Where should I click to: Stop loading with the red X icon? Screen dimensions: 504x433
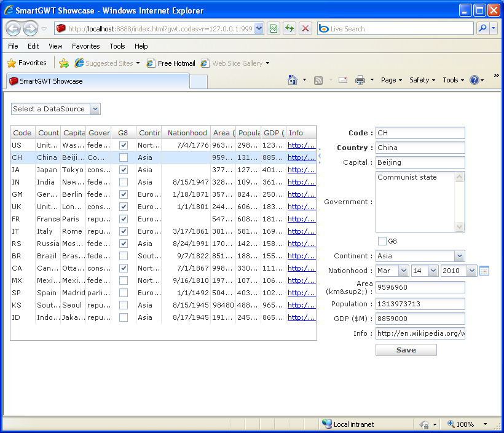[x=305, y=29]
